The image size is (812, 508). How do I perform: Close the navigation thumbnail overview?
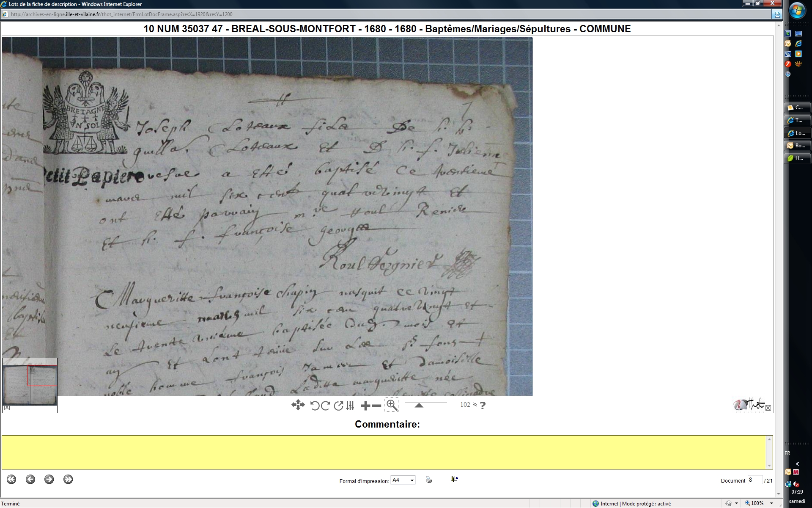click(7, 408)
